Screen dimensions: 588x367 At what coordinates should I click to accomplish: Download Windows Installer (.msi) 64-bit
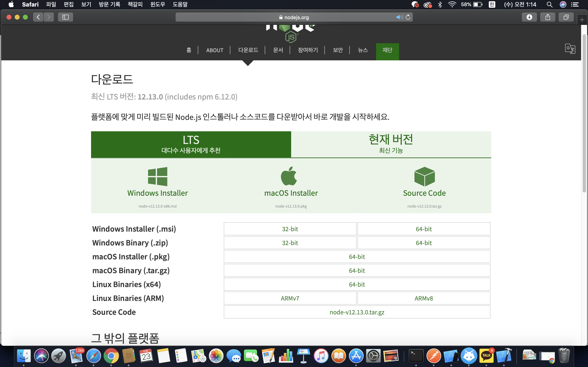pyautogui.click(x=423, y=229)
